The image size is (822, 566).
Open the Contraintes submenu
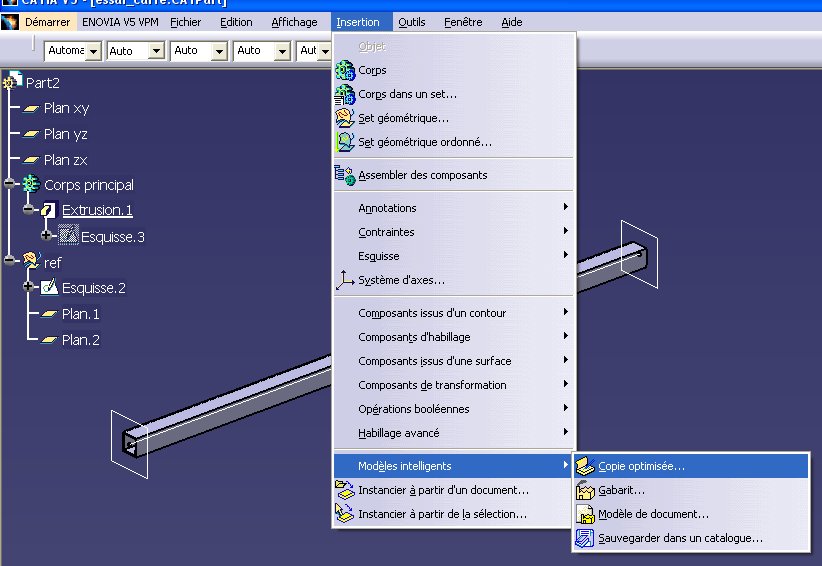coord(454,232)
